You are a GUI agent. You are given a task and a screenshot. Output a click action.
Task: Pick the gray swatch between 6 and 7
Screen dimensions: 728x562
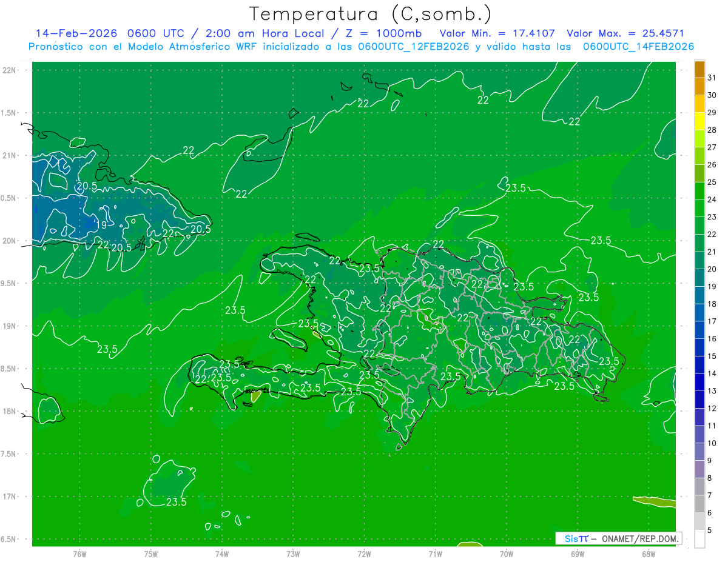(699, 504)
